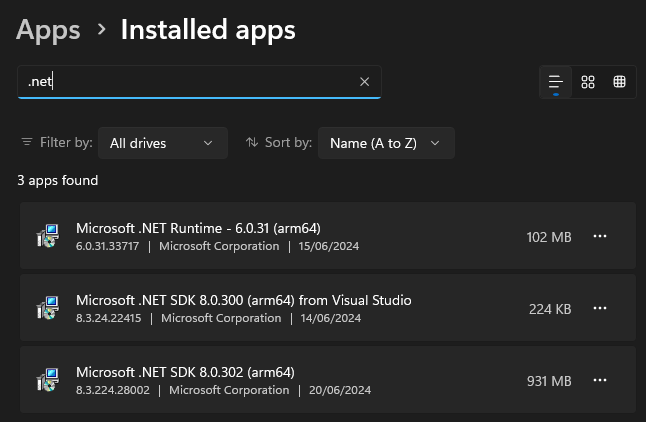The height and width of the screenshot is (422, 646).
Task: Go back to Apps via breadcrumb
Action: click(x=48, y=30)
